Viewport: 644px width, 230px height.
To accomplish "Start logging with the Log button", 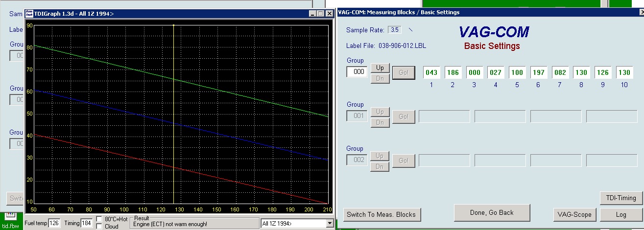I will (620, 214).
